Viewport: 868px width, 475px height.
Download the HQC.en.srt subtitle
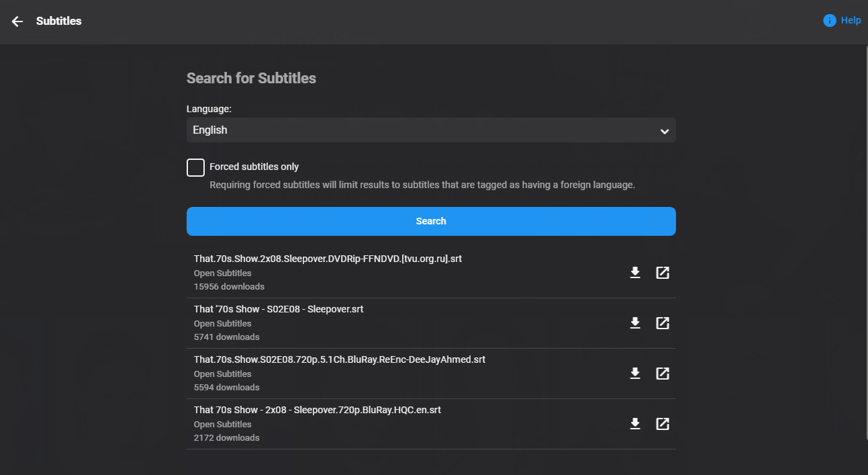coord(635,424)
